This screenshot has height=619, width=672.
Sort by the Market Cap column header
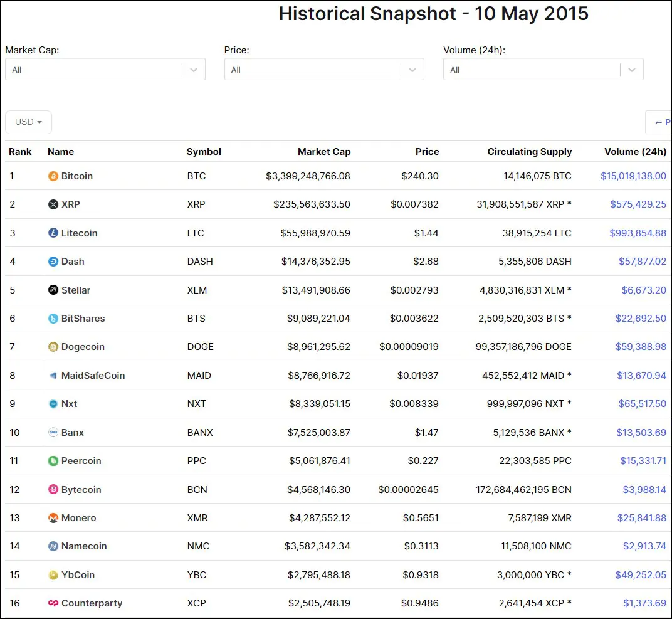pyautogui.click(x=324, y=152)
